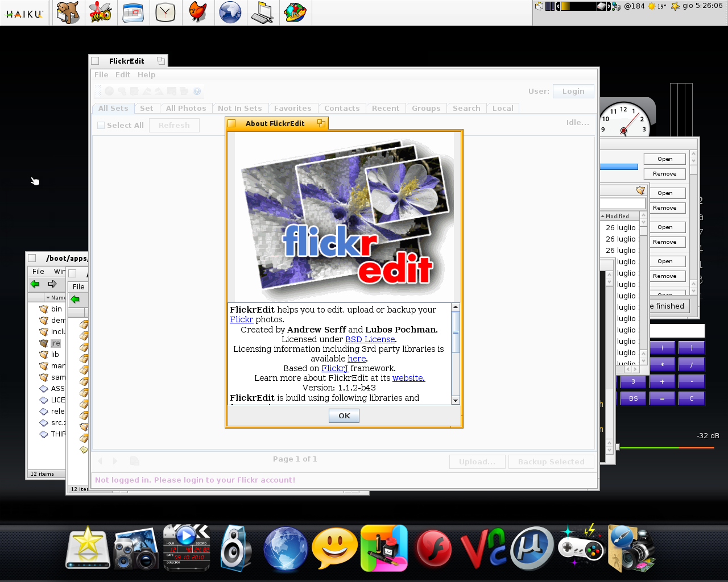
Task: Switch to the Not In Sets tab
Action: point(240,108)
